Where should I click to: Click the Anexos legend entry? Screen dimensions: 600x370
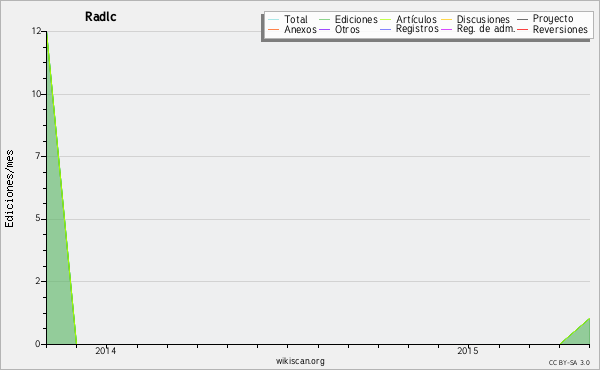pos(292,29)
